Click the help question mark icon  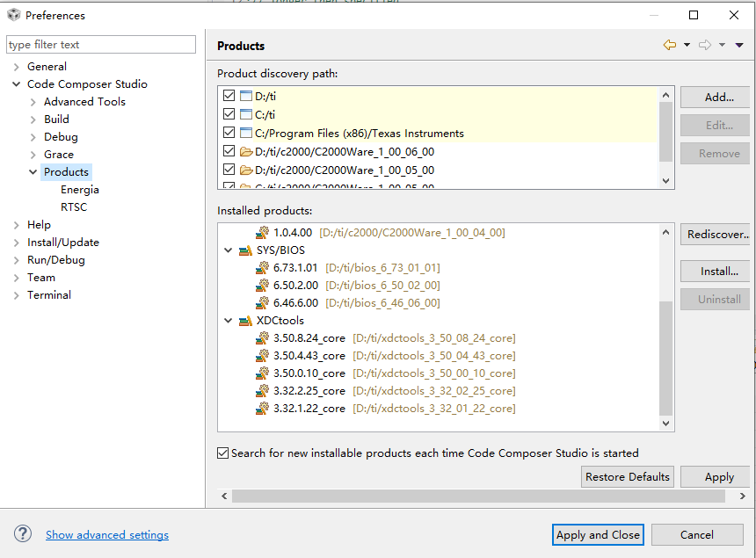point(23,534)
